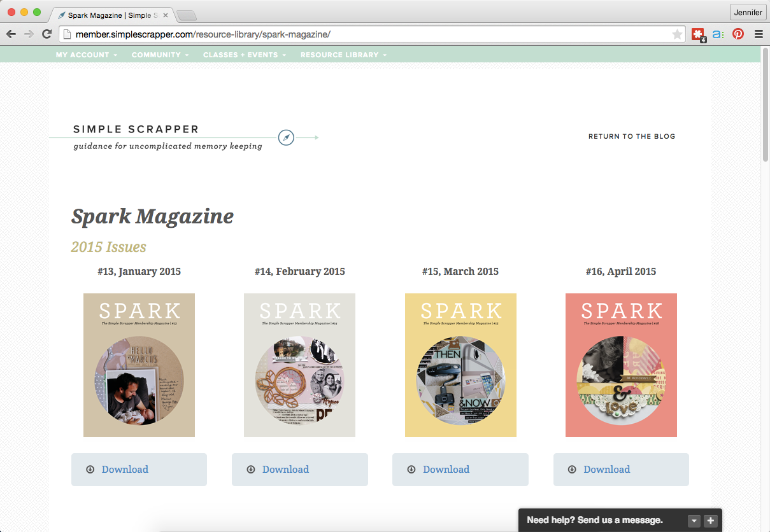770x532 pixels.
Task: Click the compass logo icon in the header
Action: pyautogui.click(x=287, y=137)
